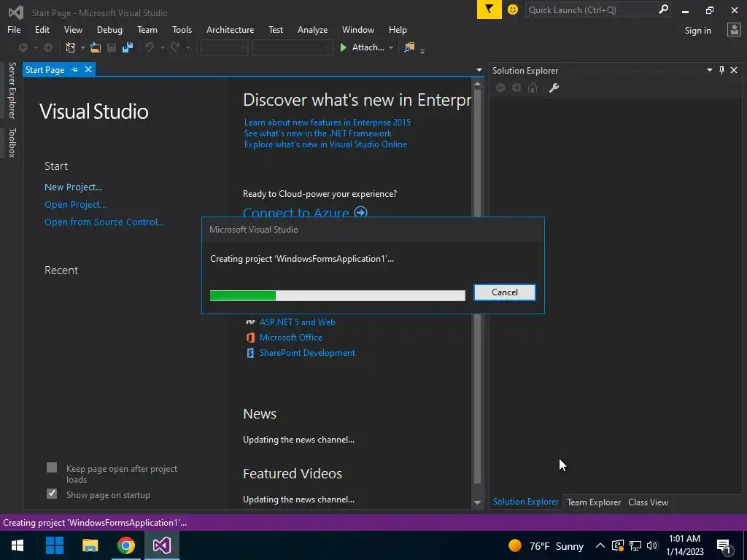The width and height of the screenshot is (747, 560).
Task: Open the Analyze menu
Action: pos(312,29)
